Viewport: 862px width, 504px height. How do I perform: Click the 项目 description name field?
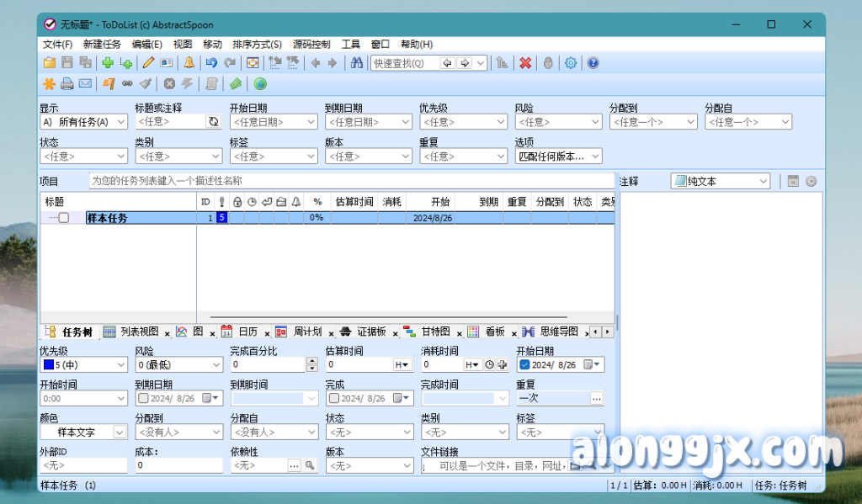pos(352,181)
